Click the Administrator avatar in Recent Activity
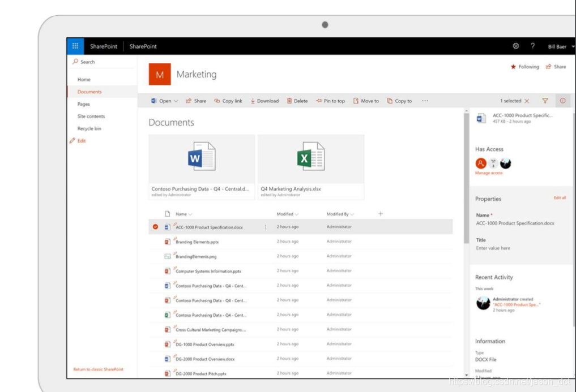Viewport: 576px width, 392px height. click(483, 303)
